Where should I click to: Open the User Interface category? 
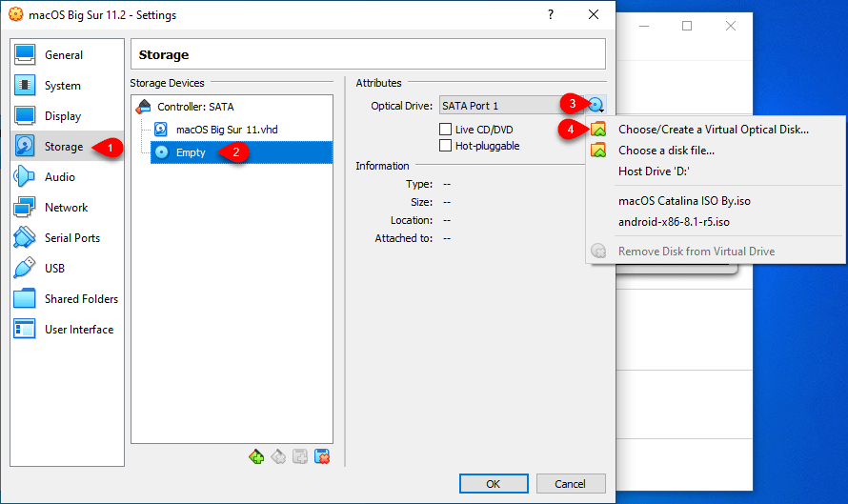67,329
